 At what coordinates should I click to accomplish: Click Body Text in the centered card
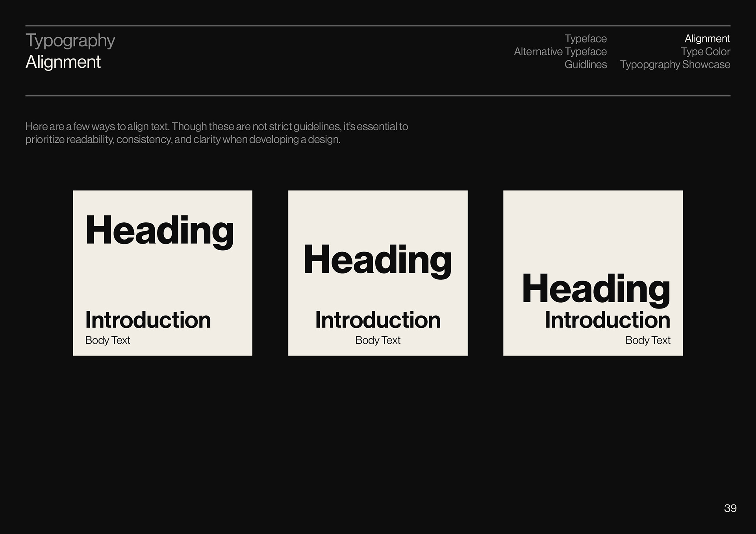tap(378, 340)
